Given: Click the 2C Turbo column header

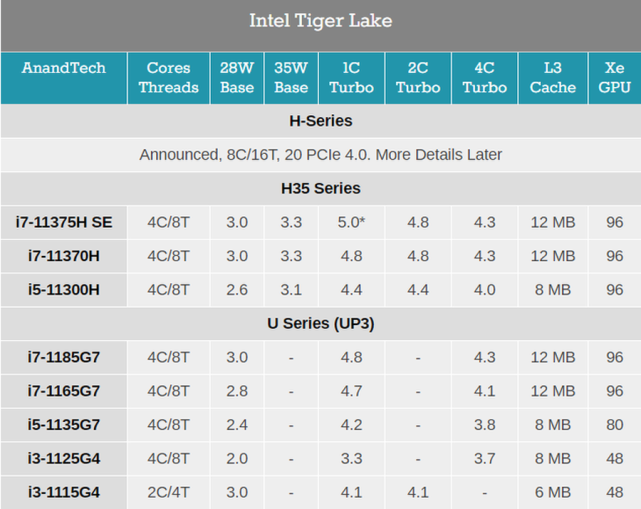Looking at the screenshot, I should [418, 77].
